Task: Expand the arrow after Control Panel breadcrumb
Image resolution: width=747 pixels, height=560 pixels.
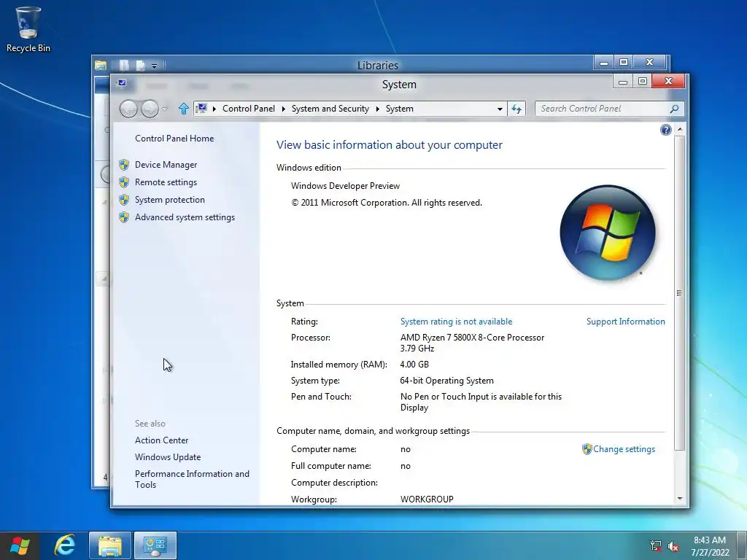Action: 284,109
